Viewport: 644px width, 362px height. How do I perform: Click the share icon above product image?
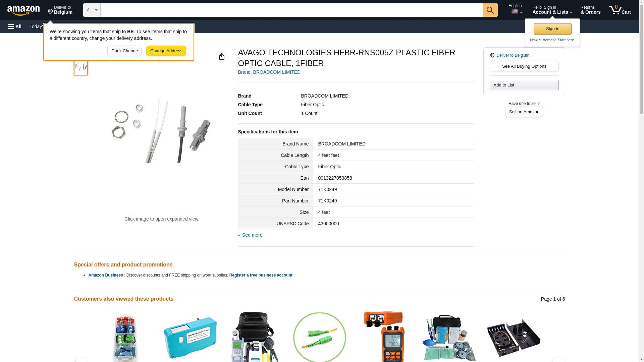222,56
